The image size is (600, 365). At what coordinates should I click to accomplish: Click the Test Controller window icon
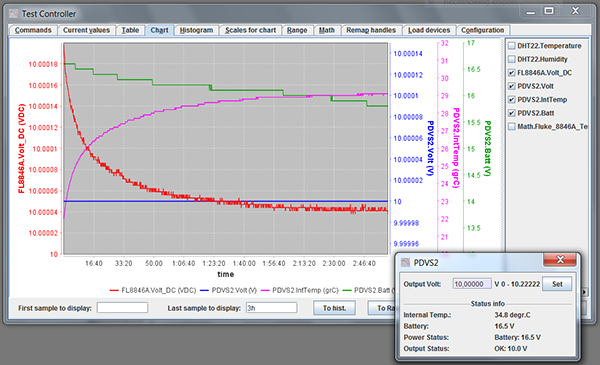(13, 14)
